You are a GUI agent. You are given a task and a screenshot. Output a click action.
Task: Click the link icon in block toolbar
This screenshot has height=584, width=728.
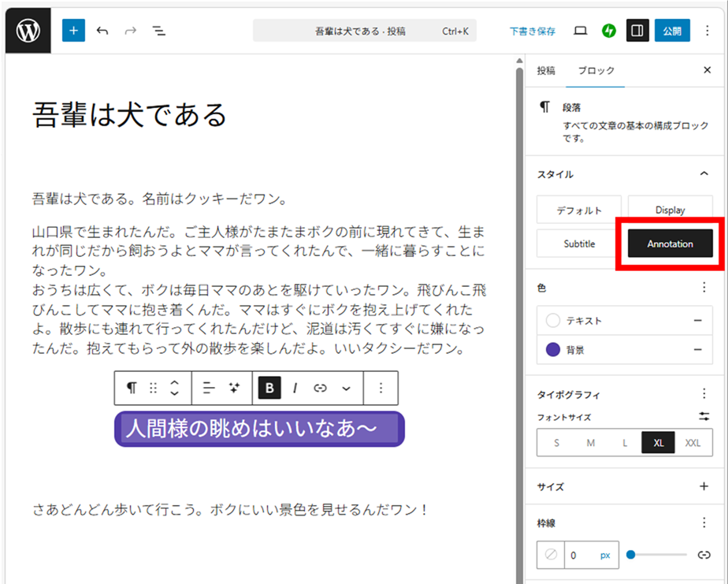[x=320, y=388]
